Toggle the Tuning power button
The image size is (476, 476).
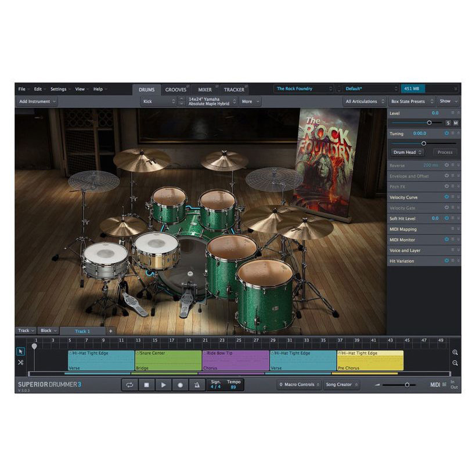(x=446, y=134)
